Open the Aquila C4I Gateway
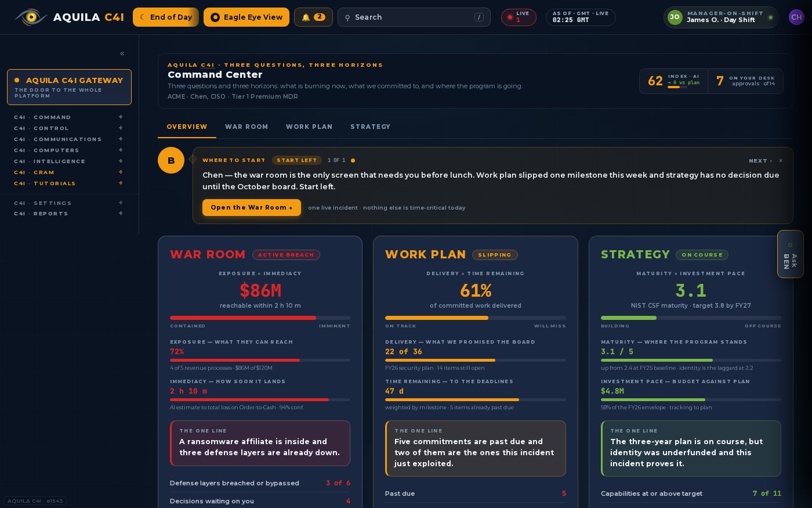 click(69, 87)
